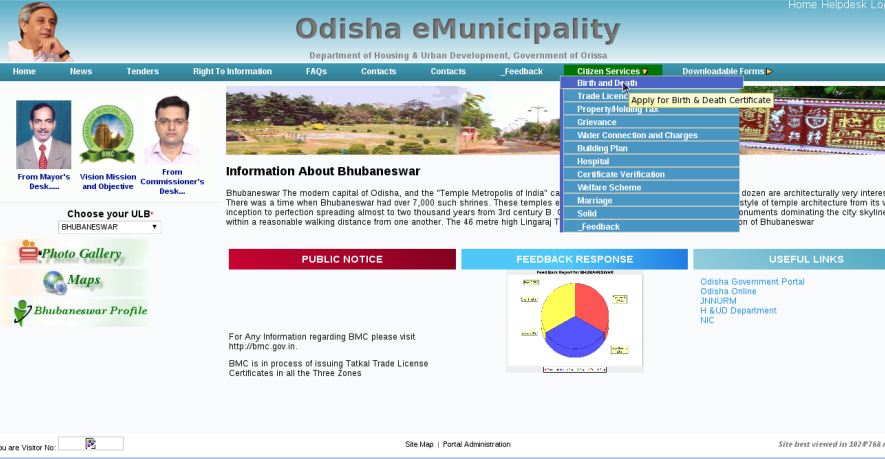Go to Tenders in the navigation bar
The width and height of the screenshot is (885, 459).
coord(142,72)
